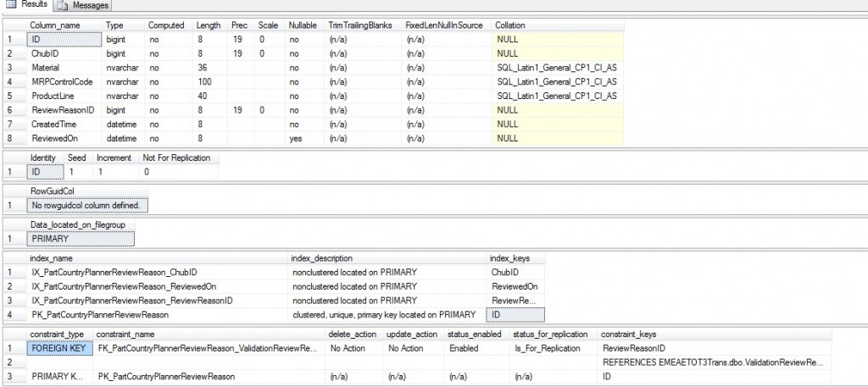Select the Material column name cell

tap(64, 68)
